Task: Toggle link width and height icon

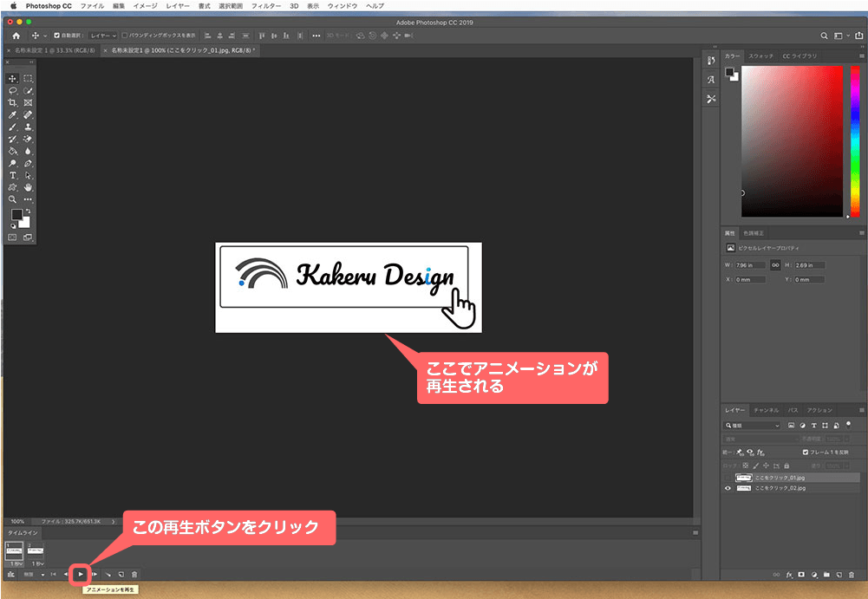Action: click(775, 265)
